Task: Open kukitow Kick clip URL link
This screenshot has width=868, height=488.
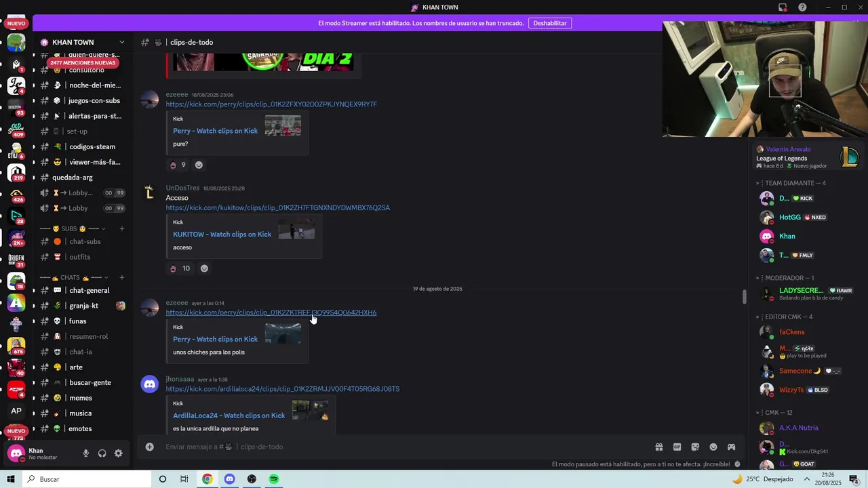Action: (x=278, y=207)
